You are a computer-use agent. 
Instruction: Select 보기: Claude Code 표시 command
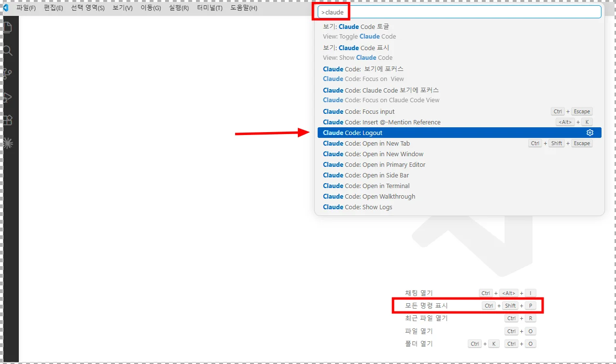tap(459, 53)
